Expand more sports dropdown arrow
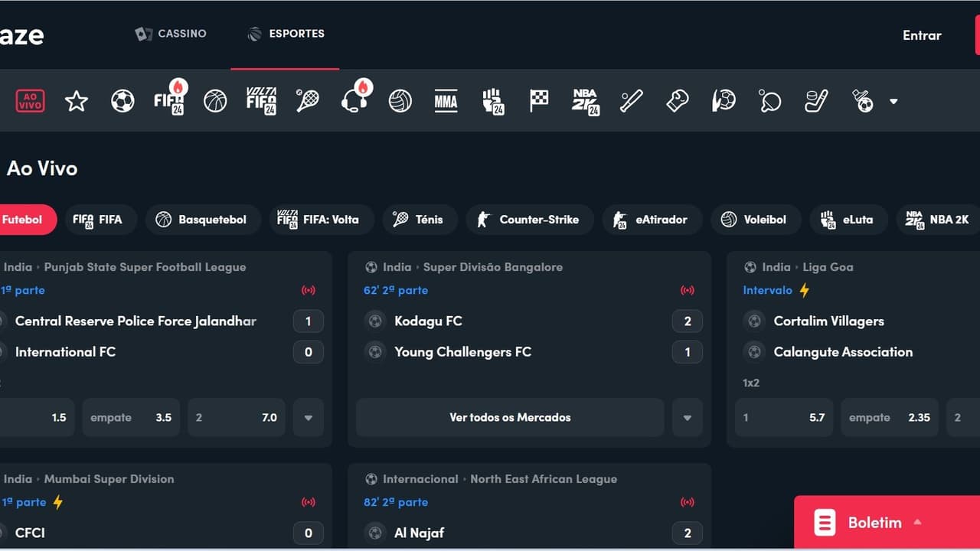 893,102
